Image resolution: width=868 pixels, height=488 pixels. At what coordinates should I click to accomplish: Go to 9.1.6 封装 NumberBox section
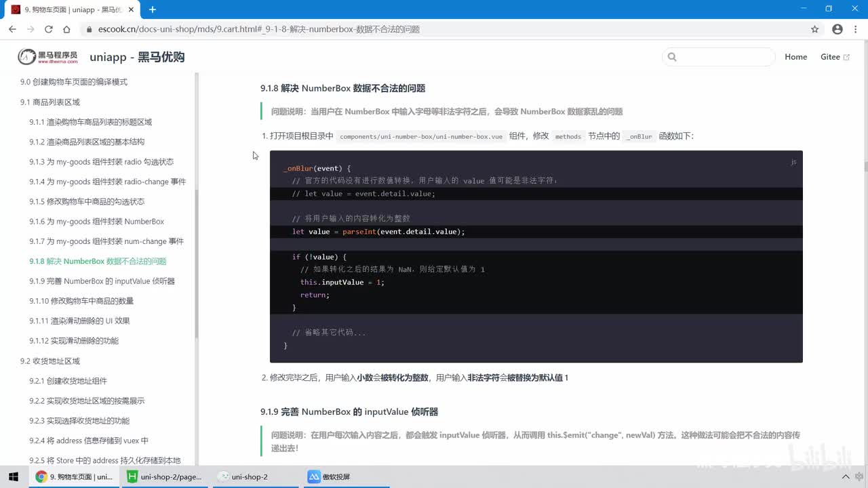96,222
